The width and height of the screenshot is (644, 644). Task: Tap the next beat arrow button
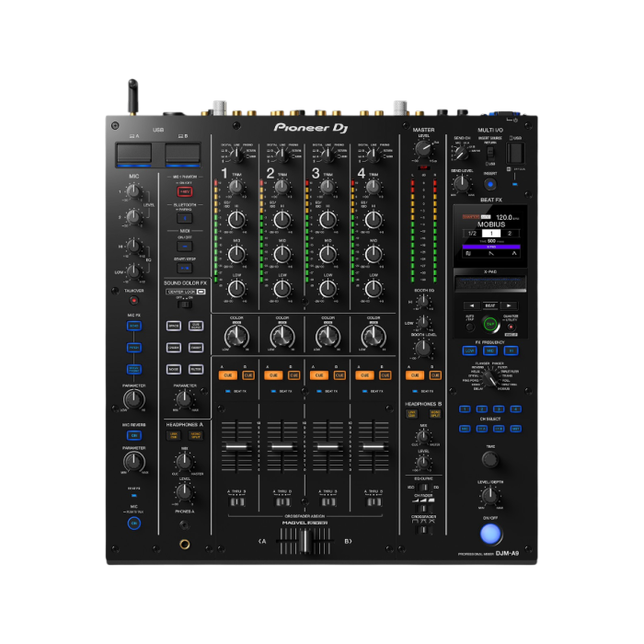509,305
